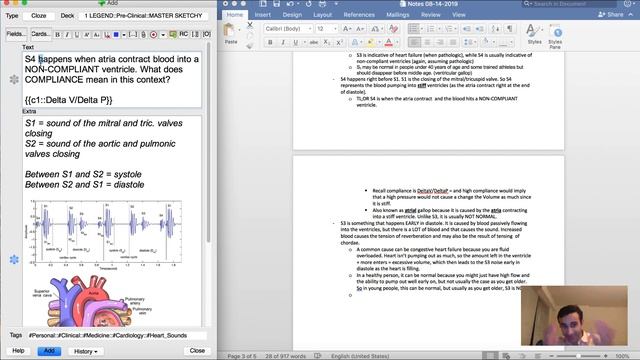Screen dimensions: 640x360
Task: Open the Help button in Anki
Action: (x=18, y=351)
